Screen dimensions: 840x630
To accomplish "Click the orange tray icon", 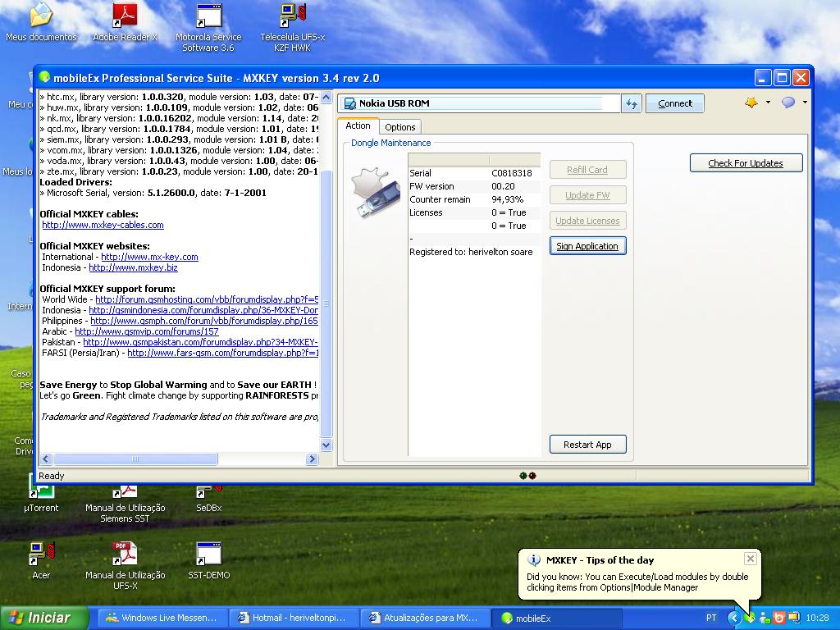I will [x=779, y=618].
